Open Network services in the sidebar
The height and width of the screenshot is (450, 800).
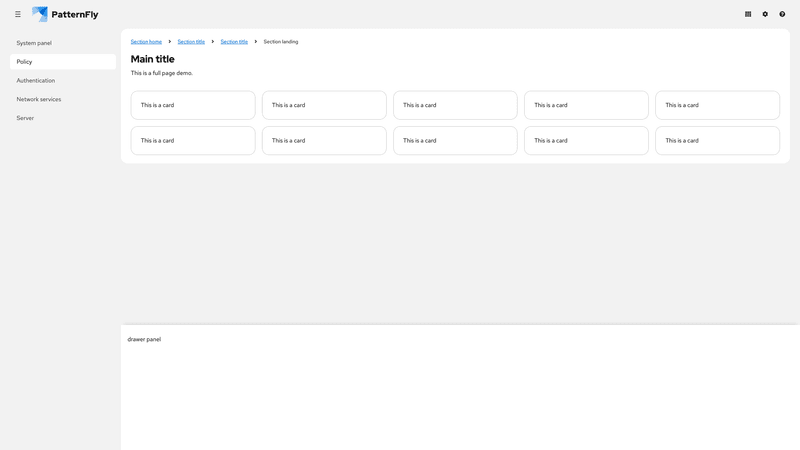(39, 99)
